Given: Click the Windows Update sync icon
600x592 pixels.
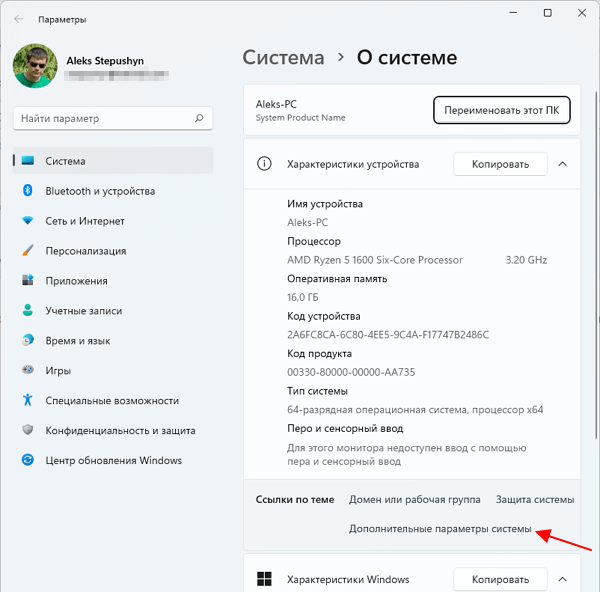Looking at the screenshot, I should [x=28, y=460].
